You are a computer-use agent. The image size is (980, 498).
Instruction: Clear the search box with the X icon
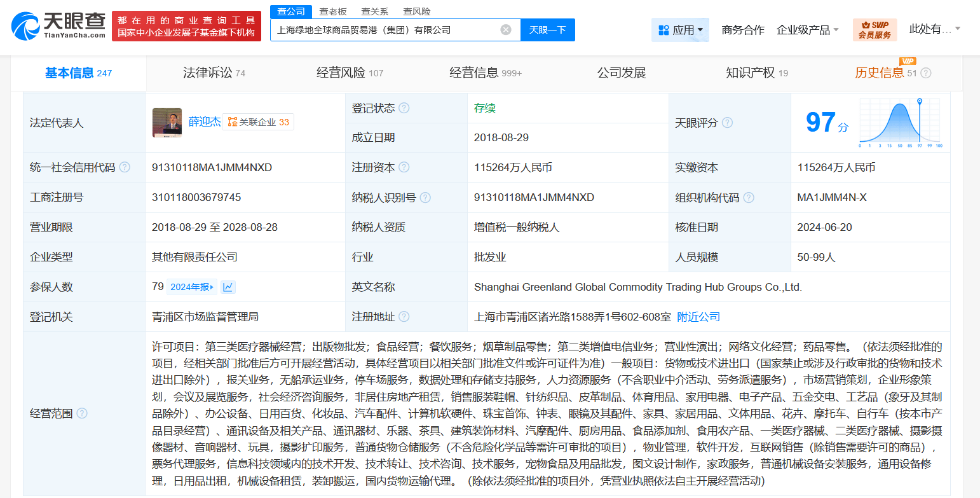tap(506, 30)
